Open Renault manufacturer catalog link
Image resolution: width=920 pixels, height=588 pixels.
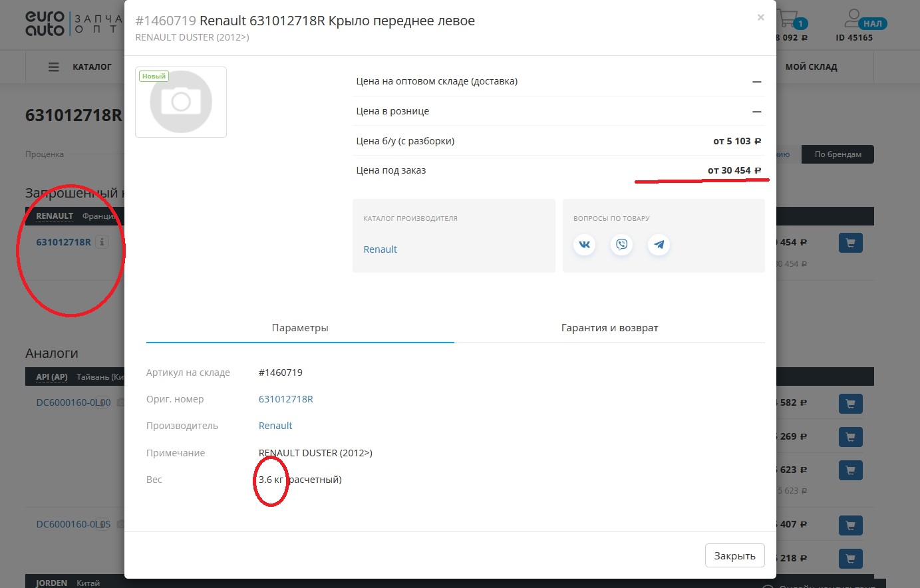[380, 249]
